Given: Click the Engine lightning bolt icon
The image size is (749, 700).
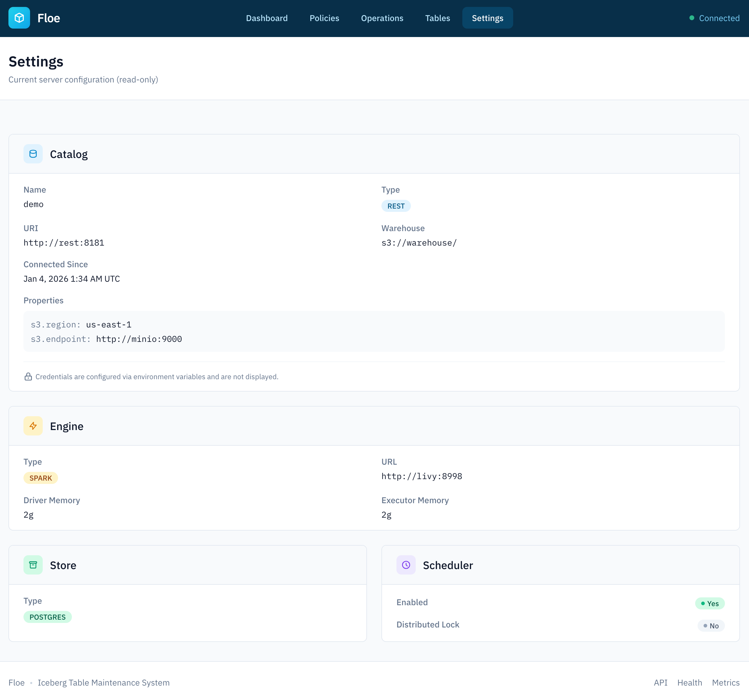Looking at the screenshot, I should 33,426.
